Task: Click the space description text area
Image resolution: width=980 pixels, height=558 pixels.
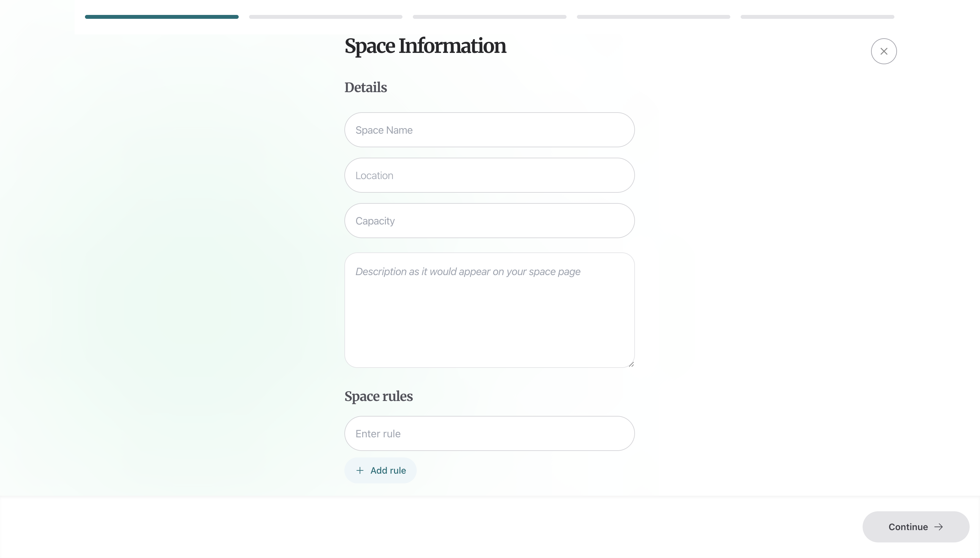Action: point(489,310)
